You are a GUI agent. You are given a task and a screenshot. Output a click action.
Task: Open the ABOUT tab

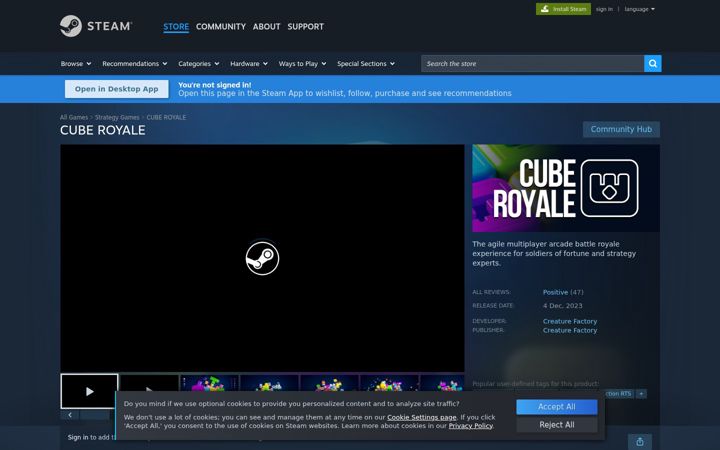click(x=266, y=27)
